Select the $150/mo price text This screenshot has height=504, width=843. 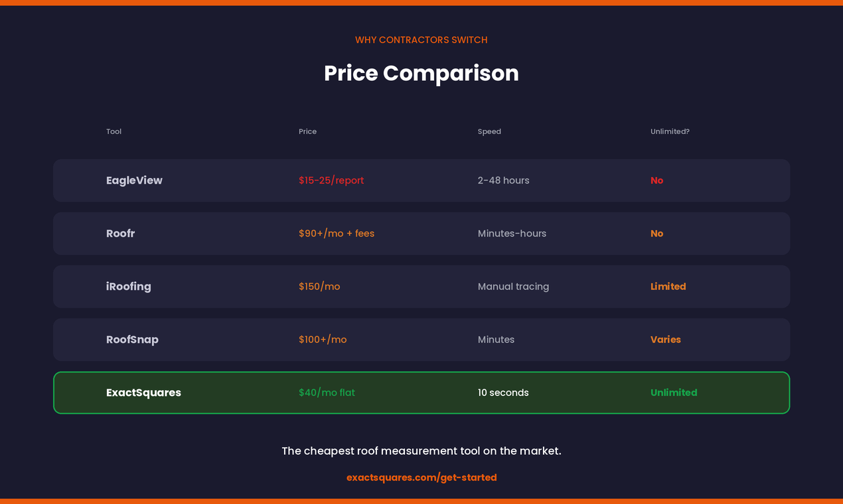click(319, 286)
